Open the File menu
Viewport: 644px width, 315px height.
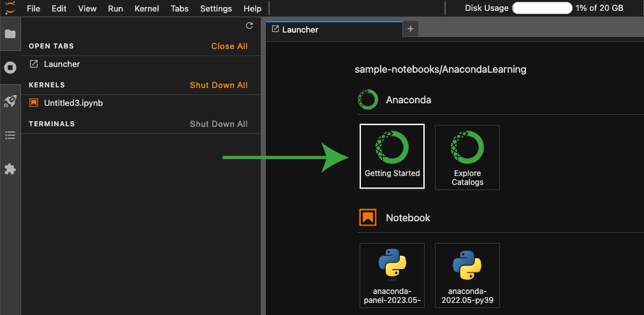pos(33,8)
